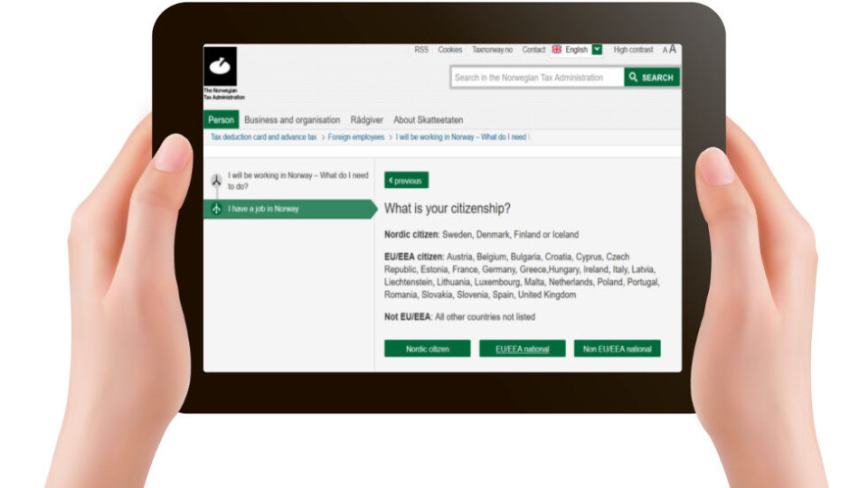Select the Non EU/EEA national button

[x=617, y=349]
